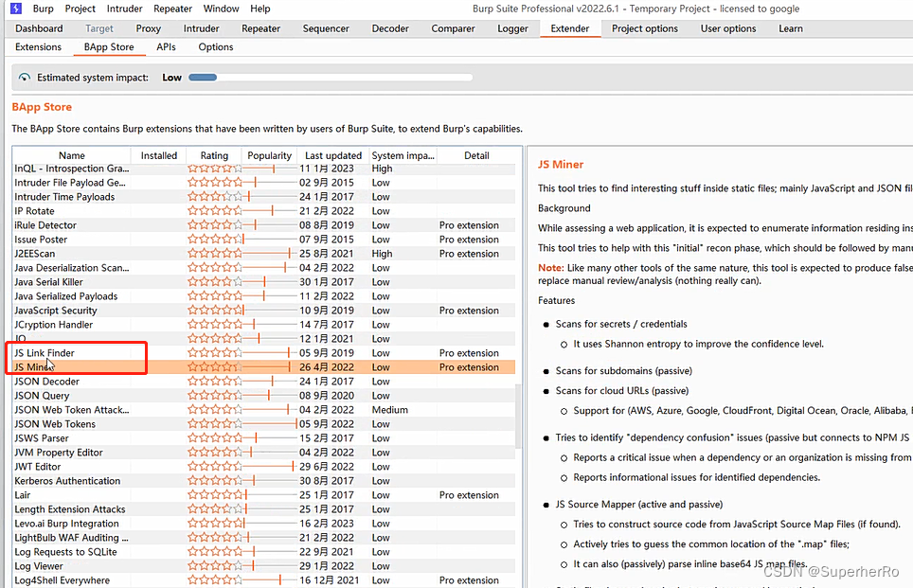The width and height of the screenshot is (913, 588).
Task: Click the star rating of J2EEScan
Action: point(214,254)
